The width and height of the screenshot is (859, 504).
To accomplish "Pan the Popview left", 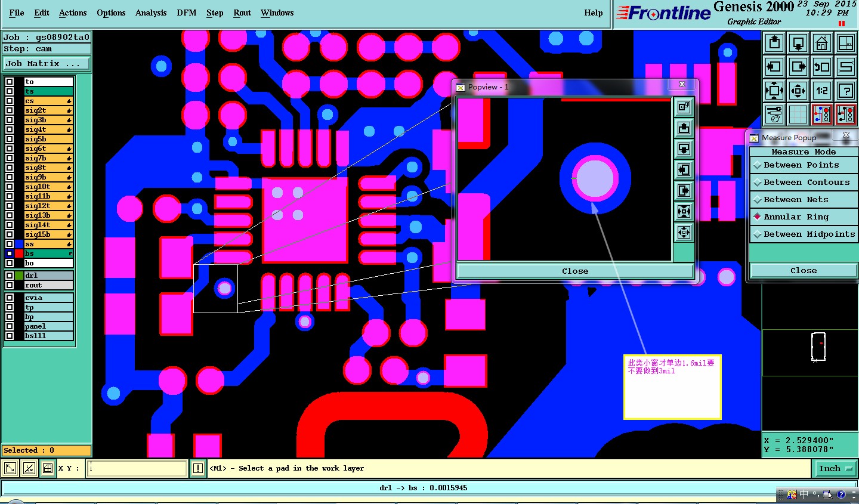I will click(x=684, y=169).
